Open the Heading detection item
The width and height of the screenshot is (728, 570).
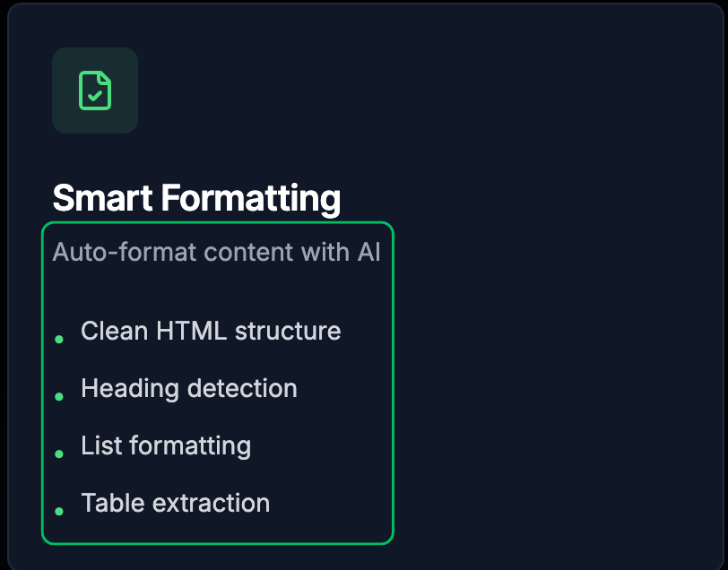189,388
